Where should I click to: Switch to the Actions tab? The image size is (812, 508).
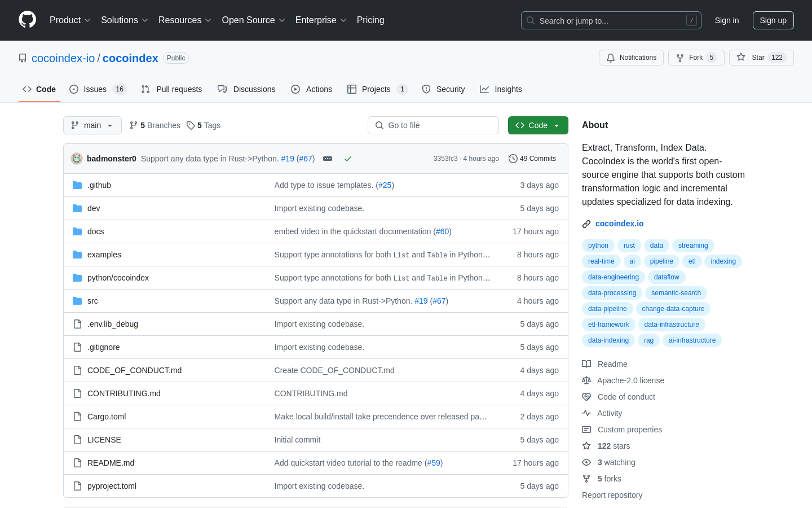[311, 89]
